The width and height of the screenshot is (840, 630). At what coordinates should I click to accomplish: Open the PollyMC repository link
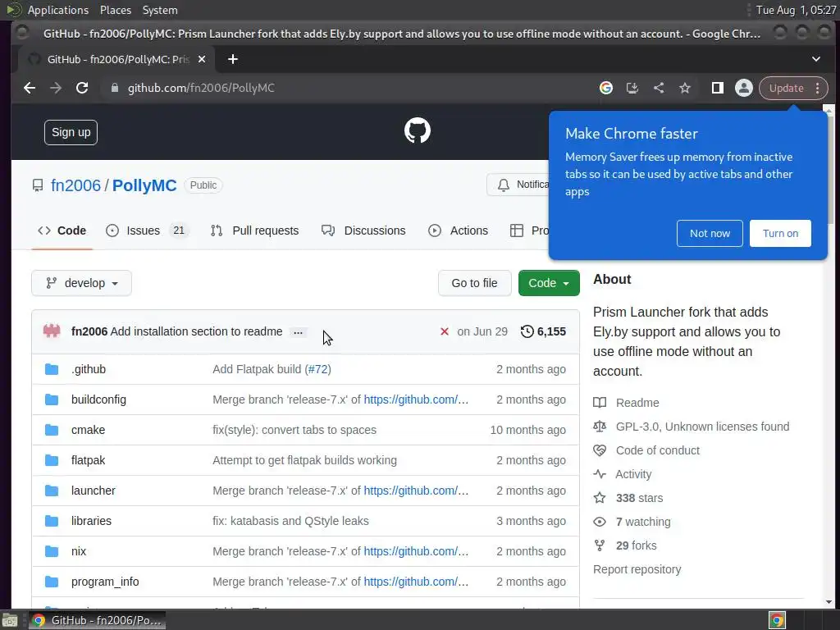[x=144, y=185]
